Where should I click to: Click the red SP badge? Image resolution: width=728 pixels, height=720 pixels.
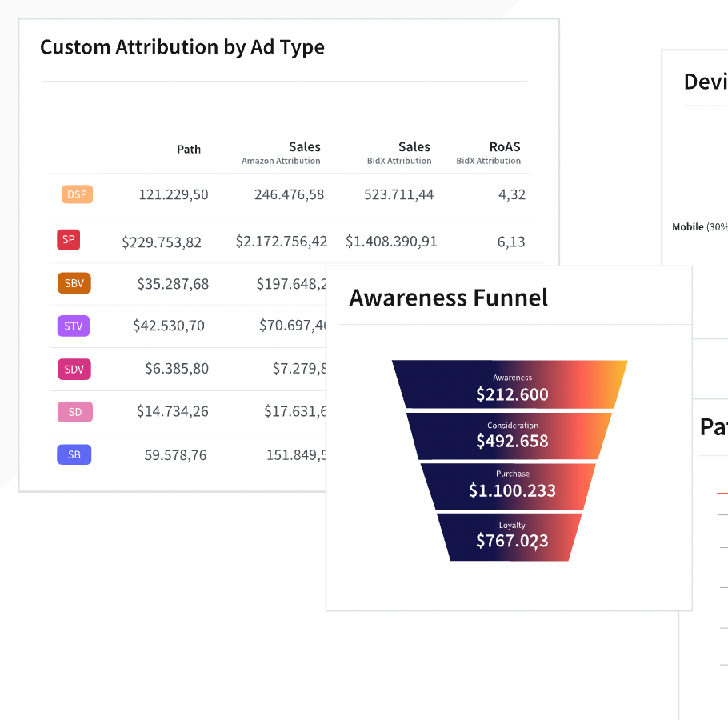[x=68, y=239]
